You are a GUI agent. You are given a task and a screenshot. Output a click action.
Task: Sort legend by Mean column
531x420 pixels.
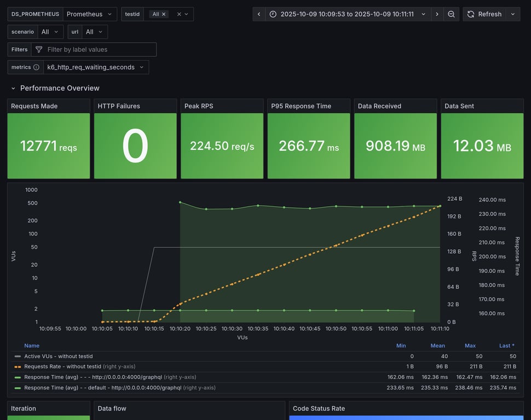click(437, 346)
